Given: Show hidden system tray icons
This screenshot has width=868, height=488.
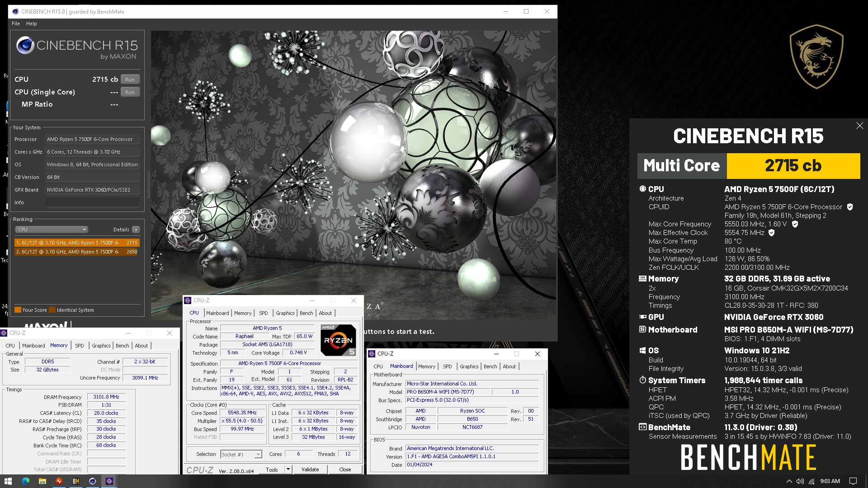Looking at the screenshot, I should (789, 481).
